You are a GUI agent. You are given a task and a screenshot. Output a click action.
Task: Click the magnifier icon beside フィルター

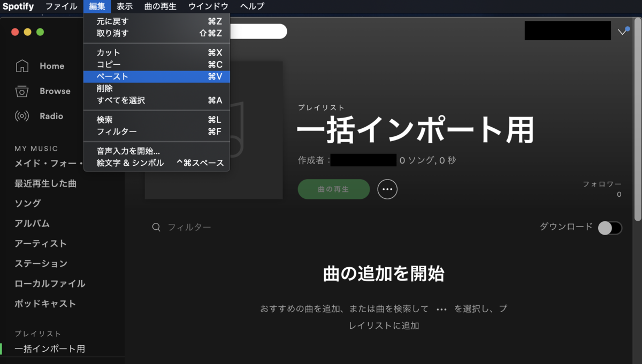coord(156,227)
